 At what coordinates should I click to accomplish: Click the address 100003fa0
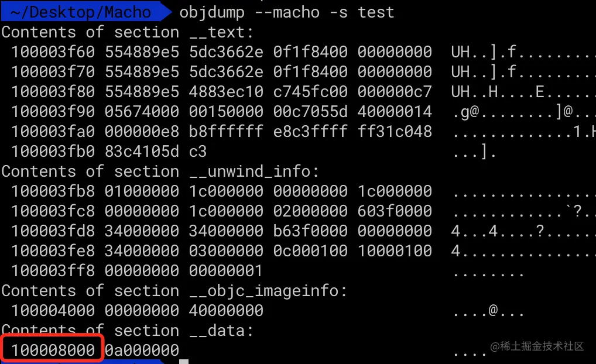tap(53, 131)
